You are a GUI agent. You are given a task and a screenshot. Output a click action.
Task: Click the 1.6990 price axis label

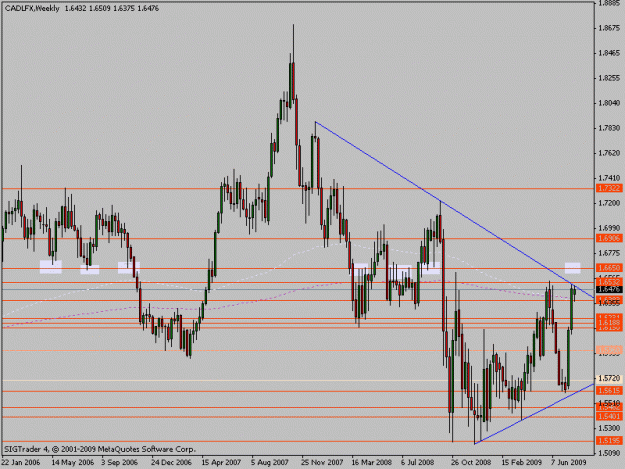coord(609,228)
